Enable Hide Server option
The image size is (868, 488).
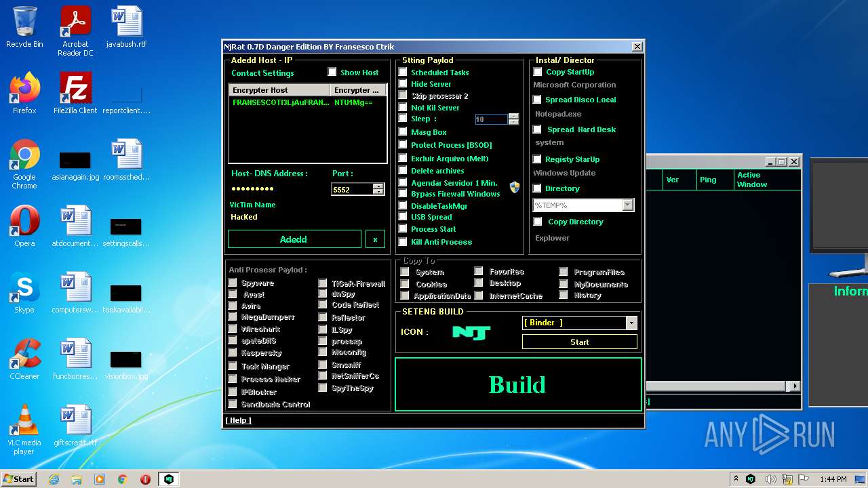pyautogui.click(x=403, y=84)
